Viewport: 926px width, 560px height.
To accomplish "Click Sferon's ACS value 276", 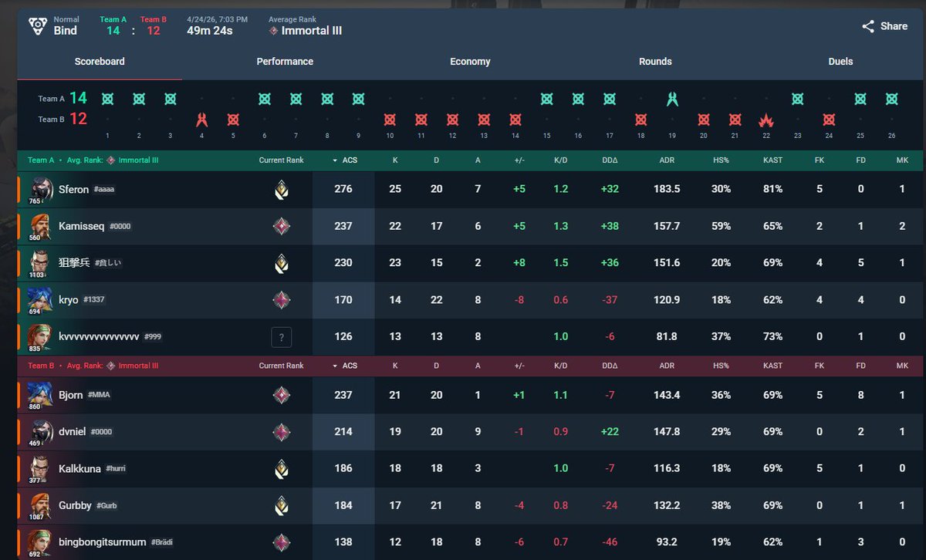I will pos(343,189).
